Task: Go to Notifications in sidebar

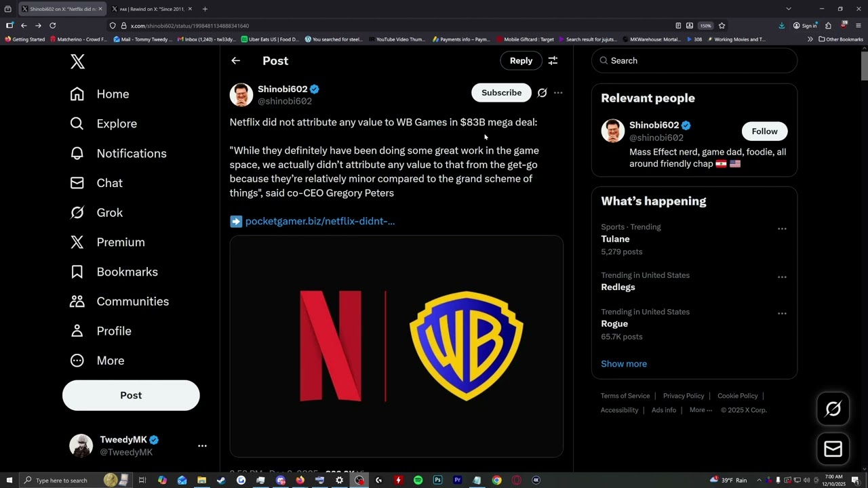Action: pos(119,153)
